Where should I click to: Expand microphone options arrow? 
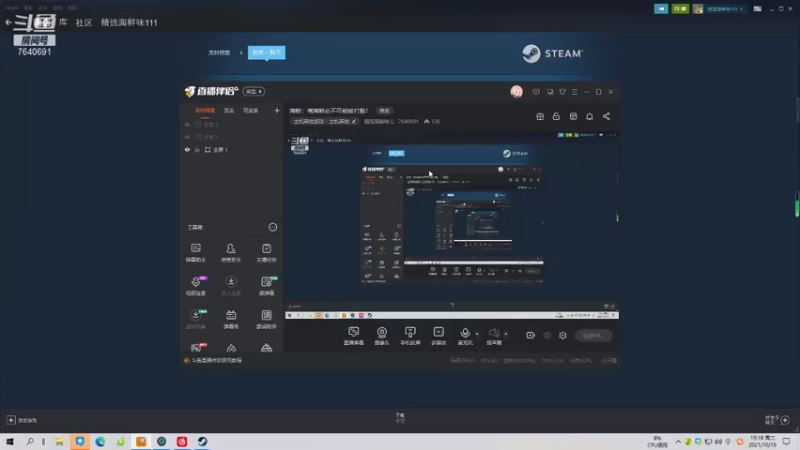477,334
